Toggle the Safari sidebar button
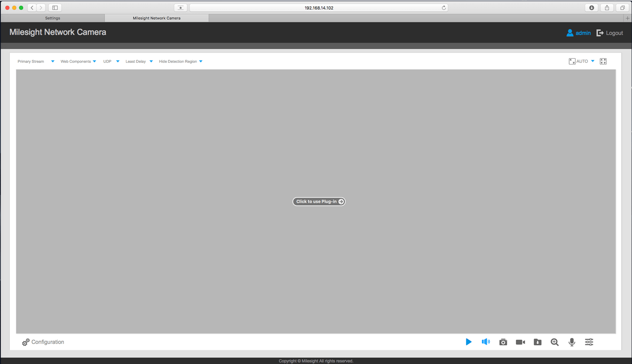Image resolution: width=632 pixels, height=364 pixels. (x=55, y=8)
